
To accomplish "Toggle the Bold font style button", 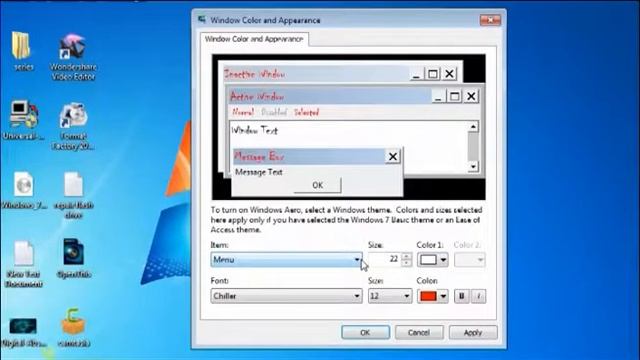I will (462, 296).
